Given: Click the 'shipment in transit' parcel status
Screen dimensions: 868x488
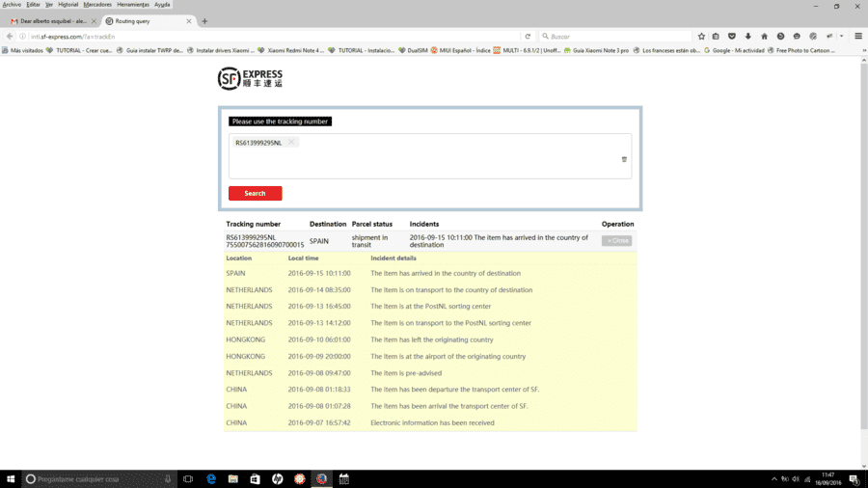Looking at the screenshot, I should (x=369, y=241).
